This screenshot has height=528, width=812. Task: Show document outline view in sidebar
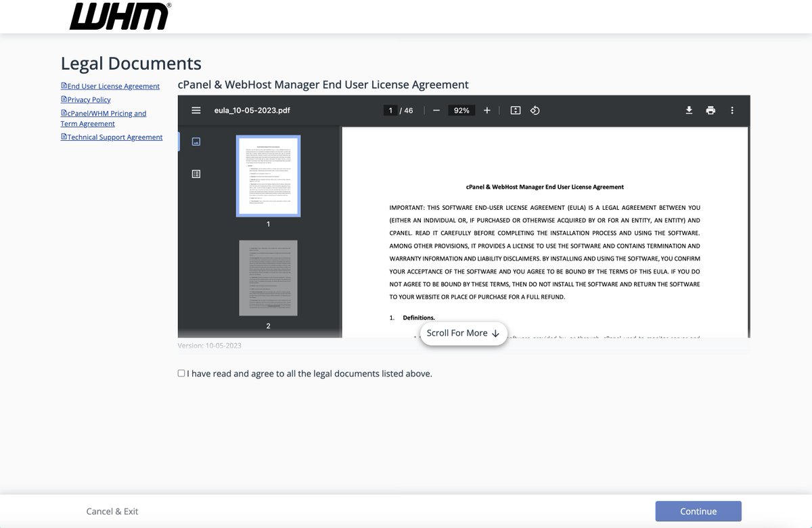pyautogui.click(x=196, y=174)
